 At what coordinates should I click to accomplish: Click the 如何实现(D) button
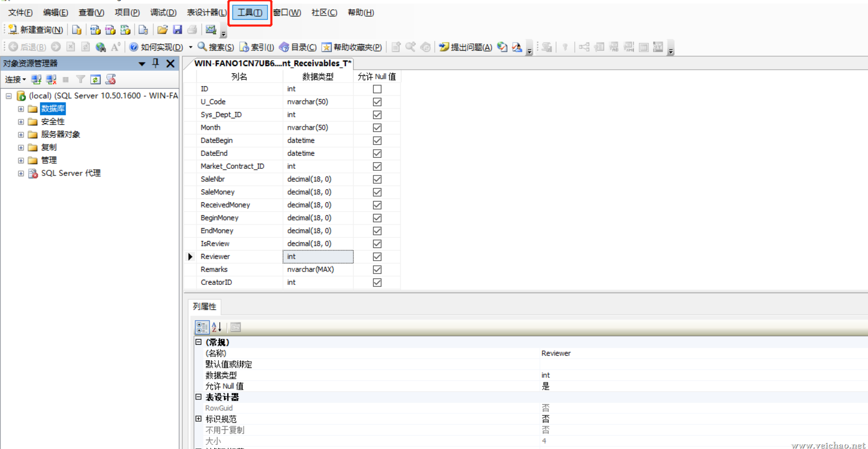[156, 47]
